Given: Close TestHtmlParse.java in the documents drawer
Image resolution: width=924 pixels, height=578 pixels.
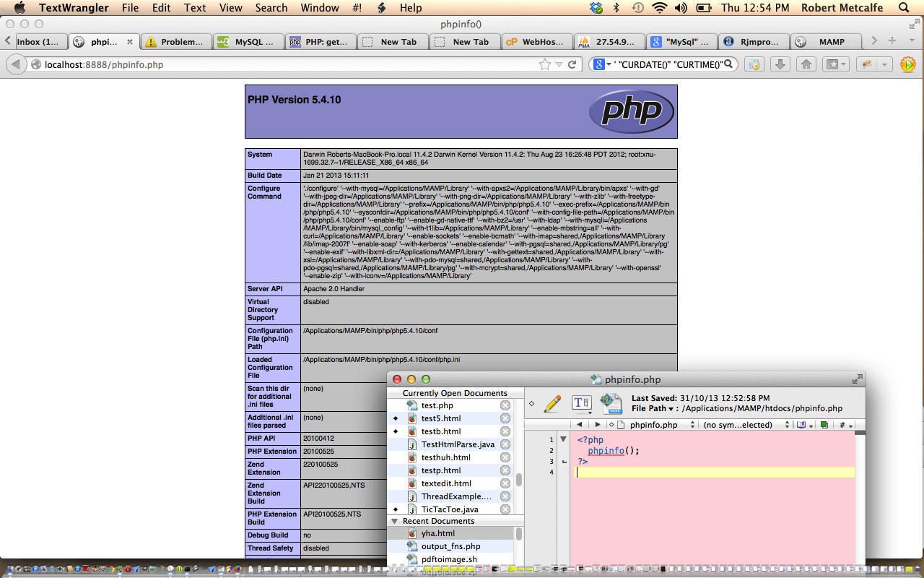Looking at the screenshot, I should (x=505, y=444).
